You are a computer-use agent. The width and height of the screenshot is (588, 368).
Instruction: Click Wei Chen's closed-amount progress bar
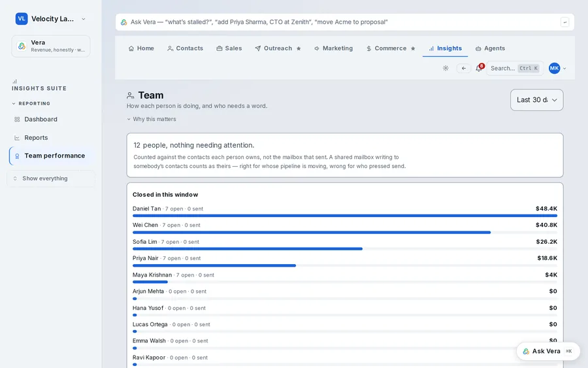(344, 233)
